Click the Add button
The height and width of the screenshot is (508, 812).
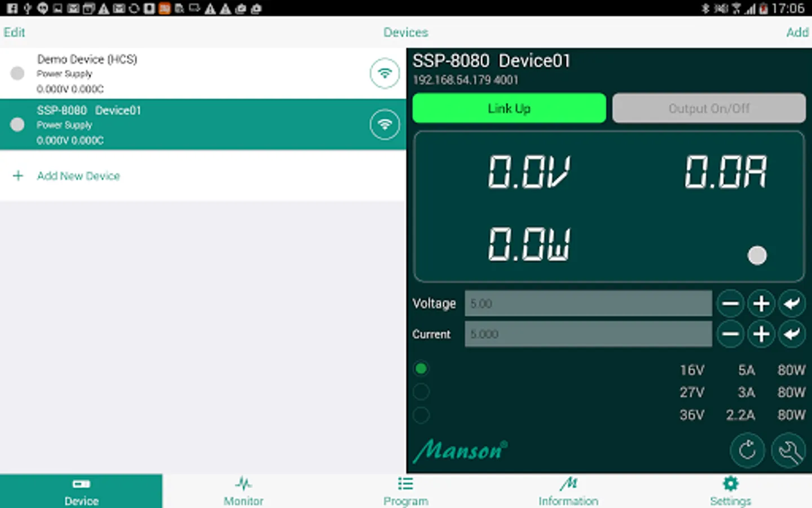(x=797, y=32)
